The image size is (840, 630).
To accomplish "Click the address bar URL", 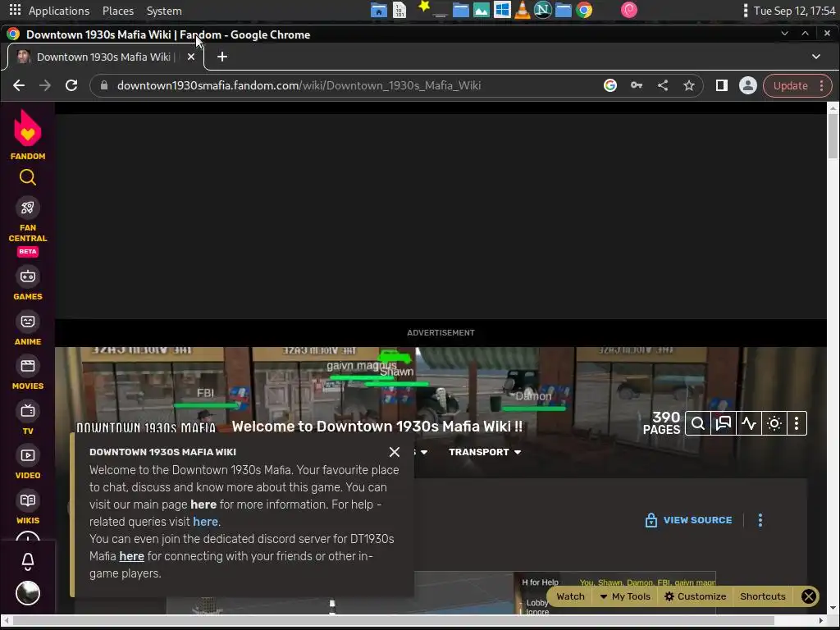I will (x=299, y=85).
